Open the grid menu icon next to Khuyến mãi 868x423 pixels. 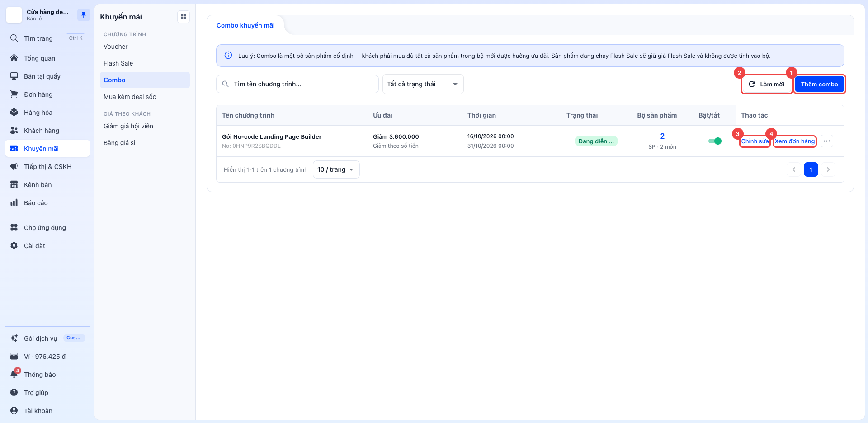pyautogui.click(x=184, y=17)
